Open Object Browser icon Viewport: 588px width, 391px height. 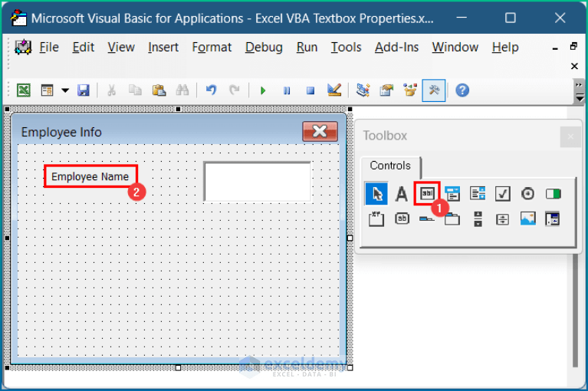(410, 90)
